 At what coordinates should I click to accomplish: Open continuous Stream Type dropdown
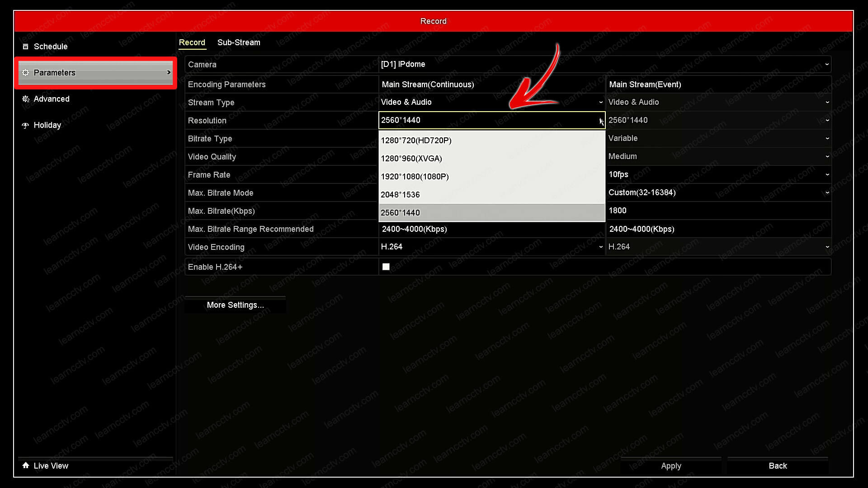pyautogui.click(x=491, y=102)
